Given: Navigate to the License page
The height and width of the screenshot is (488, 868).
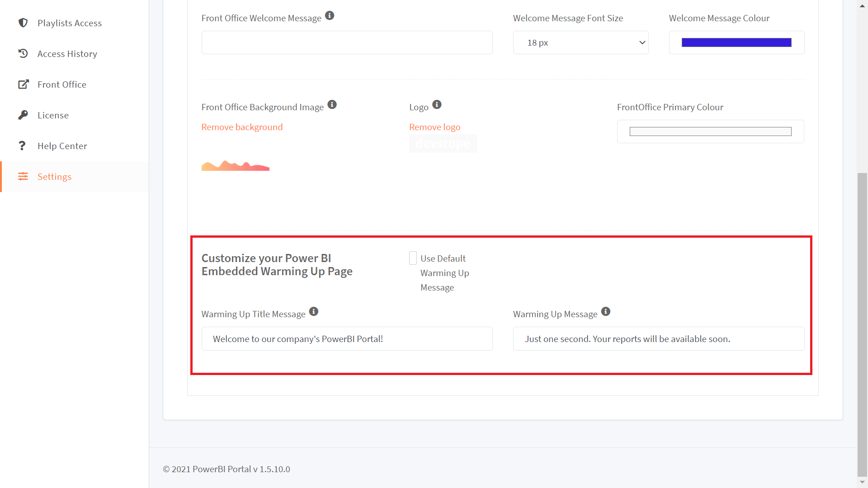Looking at the screenshot, I should pyautogui.click(x=53, y=115).
